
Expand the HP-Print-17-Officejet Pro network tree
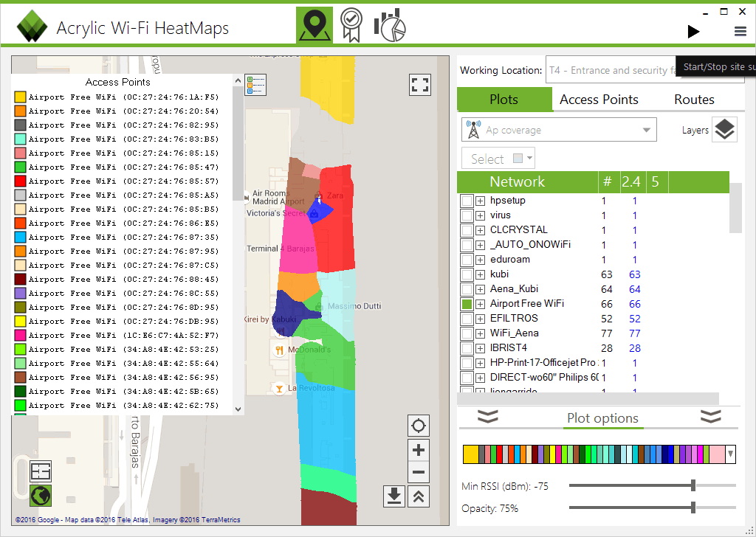click(480, 363)
